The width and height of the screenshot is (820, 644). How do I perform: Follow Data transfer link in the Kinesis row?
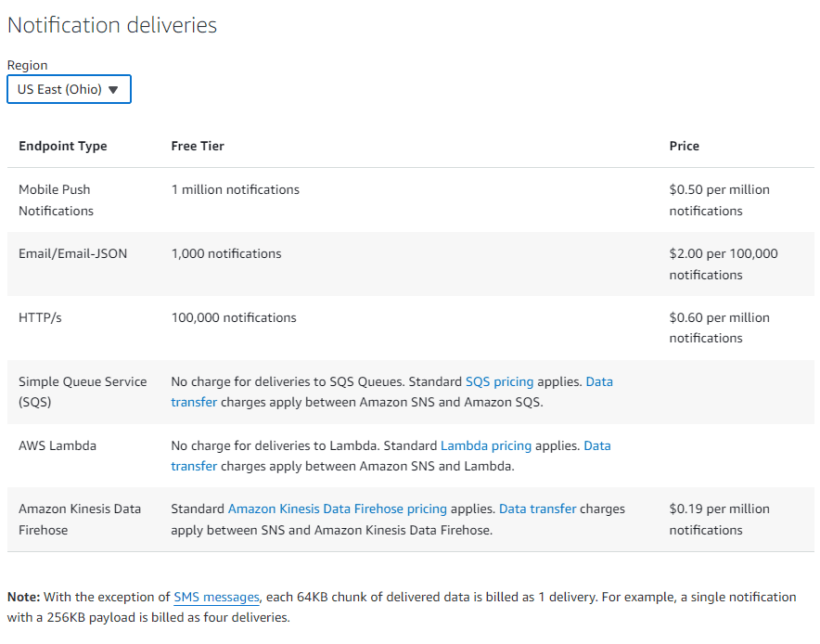538,509
